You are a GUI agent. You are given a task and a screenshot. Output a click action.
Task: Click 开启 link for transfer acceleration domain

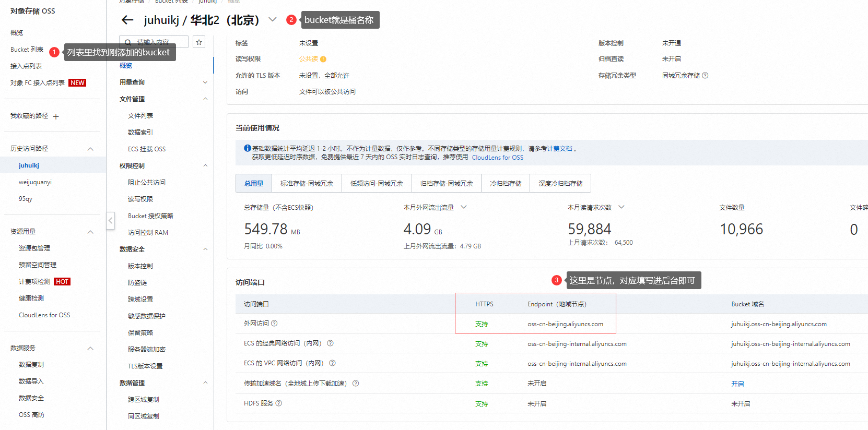click(737, 384)
